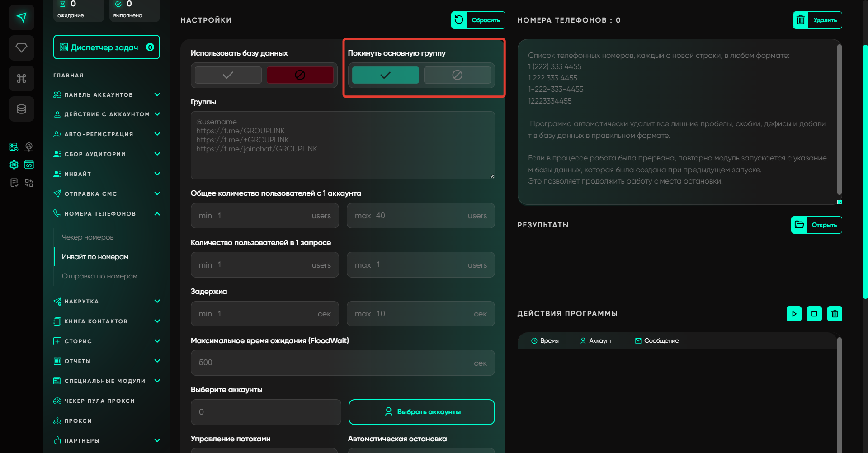Click the paper plane icon in left sidebar
Screen dimensions: 868x453
21,18
